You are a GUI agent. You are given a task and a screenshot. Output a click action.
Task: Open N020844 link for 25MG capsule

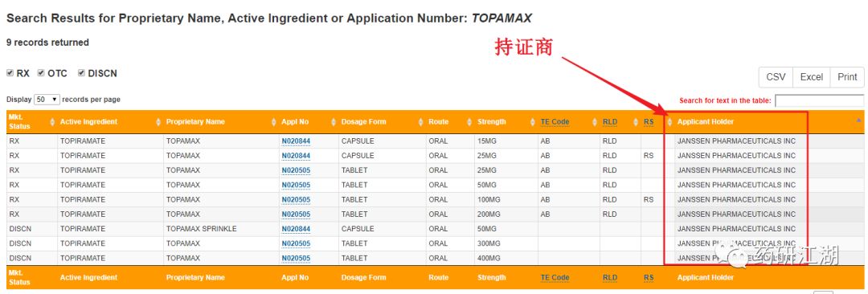coord(296,156)
